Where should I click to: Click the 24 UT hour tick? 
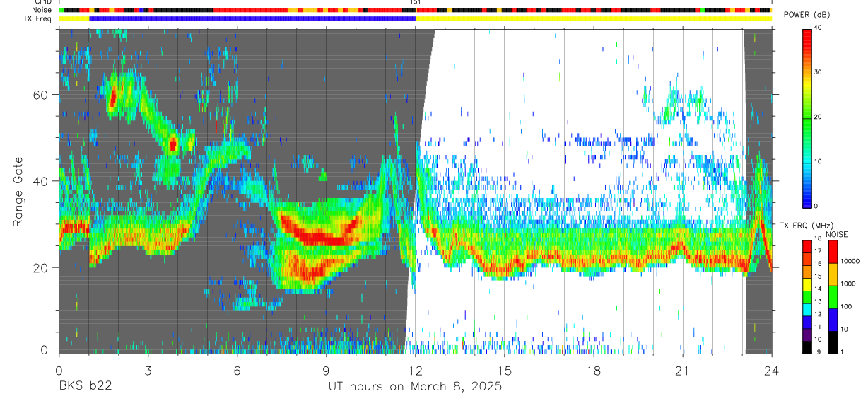pos(772,370)
